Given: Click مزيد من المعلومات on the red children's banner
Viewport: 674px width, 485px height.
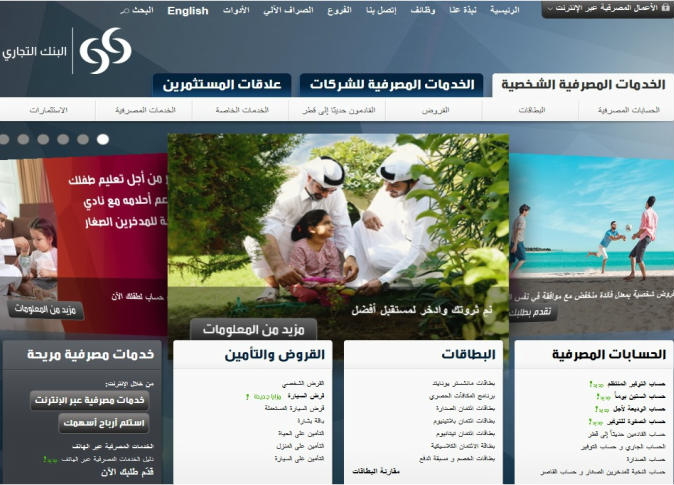Looking at the screenshot, I should [x=45, y=309].
